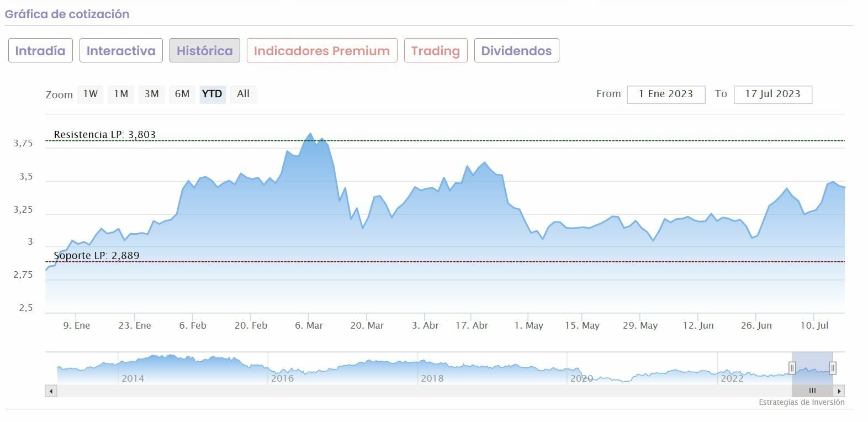Grab the right navigator range handle

[x=833, y=368]
